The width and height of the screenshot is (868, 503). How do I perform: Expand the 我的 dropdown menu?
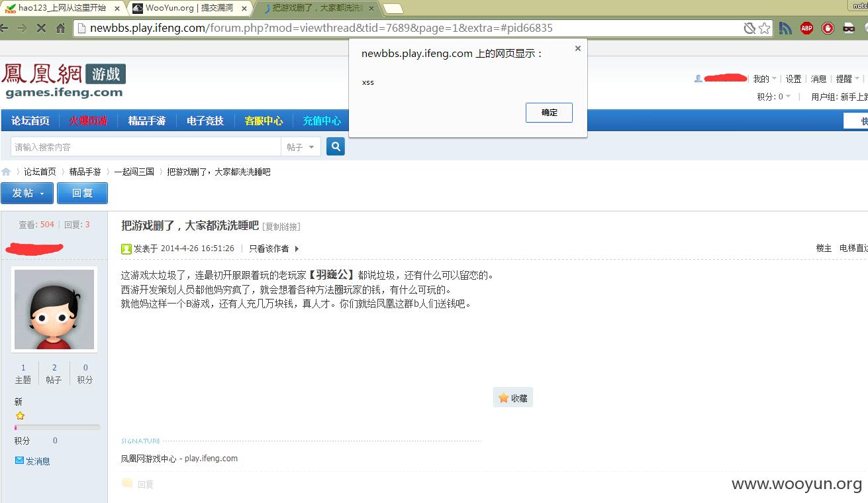click(x=764, y=79)
